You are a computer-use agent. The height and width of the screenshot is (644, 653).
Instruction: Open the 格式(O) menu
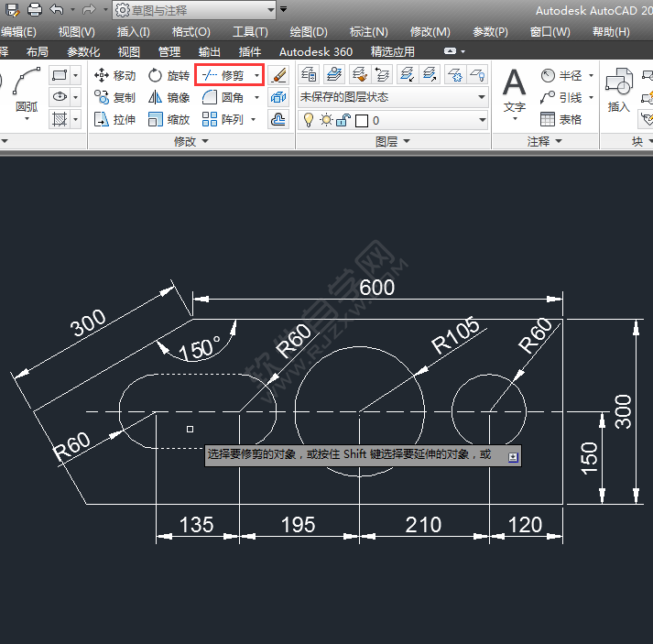[190, 32]
